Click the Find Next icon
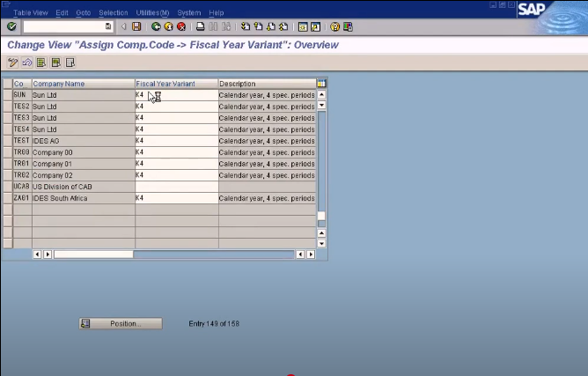 pos(226,26)
